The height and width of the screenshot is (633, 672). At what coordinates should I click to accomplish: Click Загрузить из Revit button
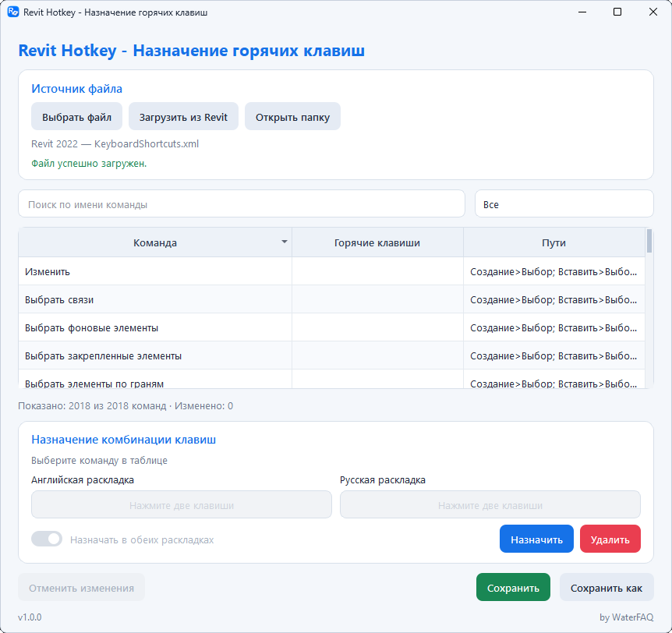(x=183, y=117)
